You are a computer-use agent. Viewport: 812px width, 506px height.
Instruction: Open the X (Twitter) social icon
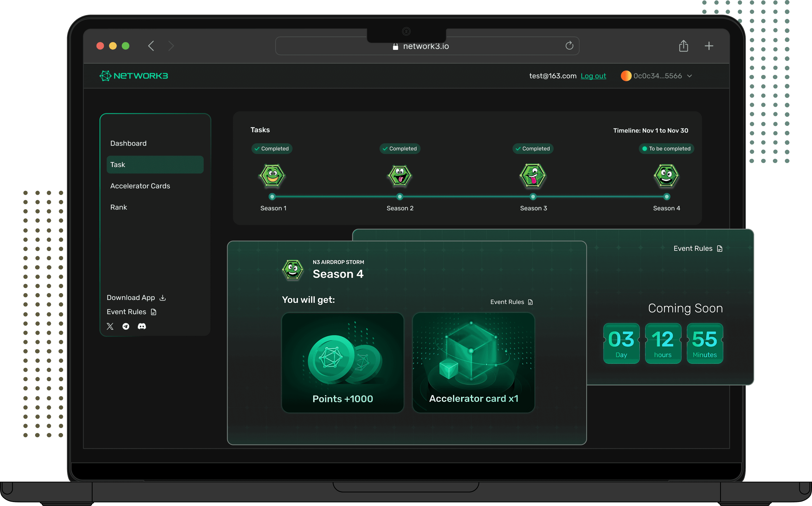tap(110, 326)
